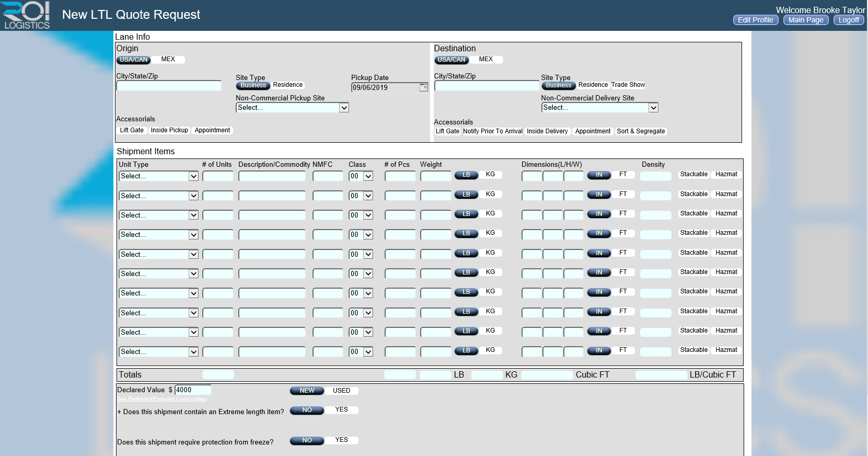Toggle Origin Lift Gate accessorial
Screen dimensions: 868x456
coord(132,130)
